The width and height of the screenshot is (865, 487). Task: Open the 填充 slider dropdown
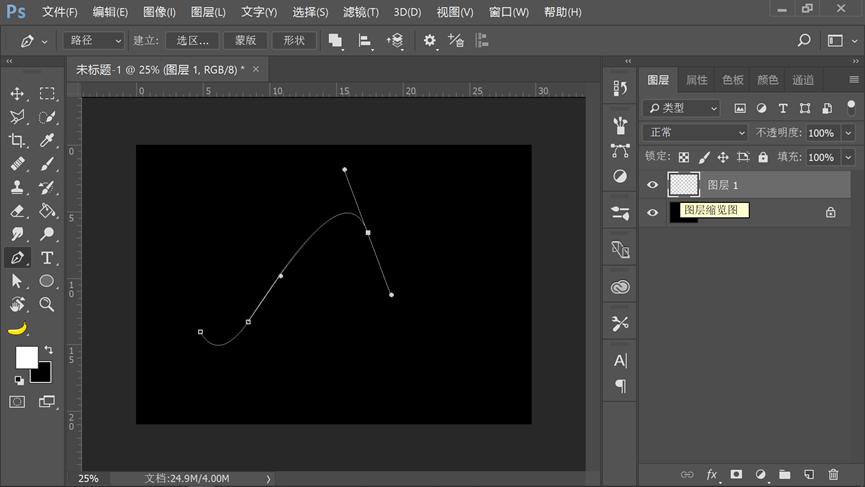pyautogui.click(x=848, y=157)
